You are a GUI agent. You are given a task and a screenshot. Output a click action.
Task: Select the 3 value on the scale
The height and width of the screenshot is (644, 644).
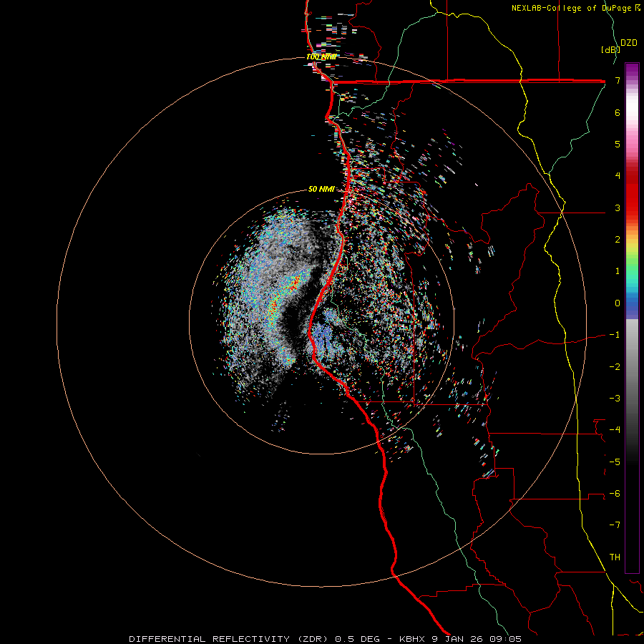coord(618,208)
